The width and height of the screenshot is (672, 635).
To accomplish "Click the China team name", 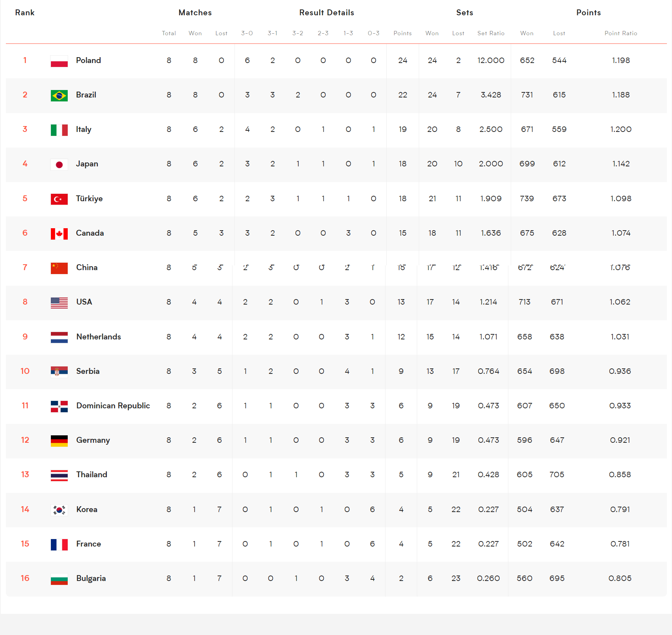I will click(87, 267).
